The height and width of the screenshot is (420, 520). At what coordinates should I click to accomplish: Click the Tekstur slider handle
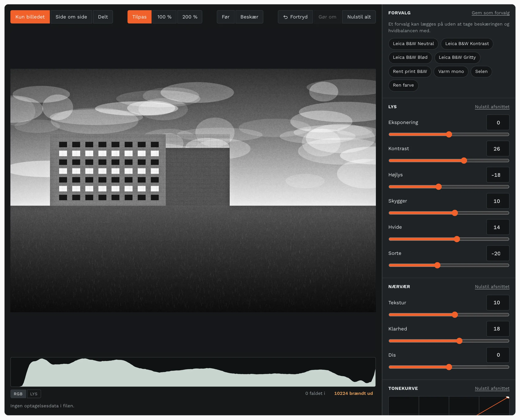(455, 315)
